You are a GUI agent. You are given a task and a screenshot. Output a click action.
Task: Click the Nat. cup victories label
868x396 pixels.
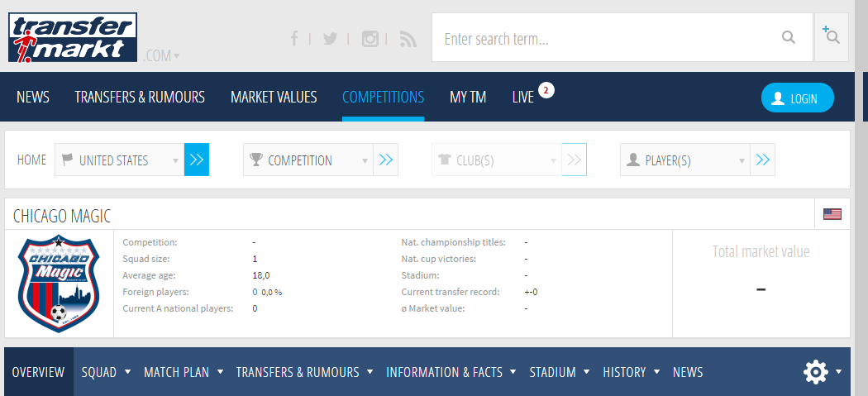(438, 259)
